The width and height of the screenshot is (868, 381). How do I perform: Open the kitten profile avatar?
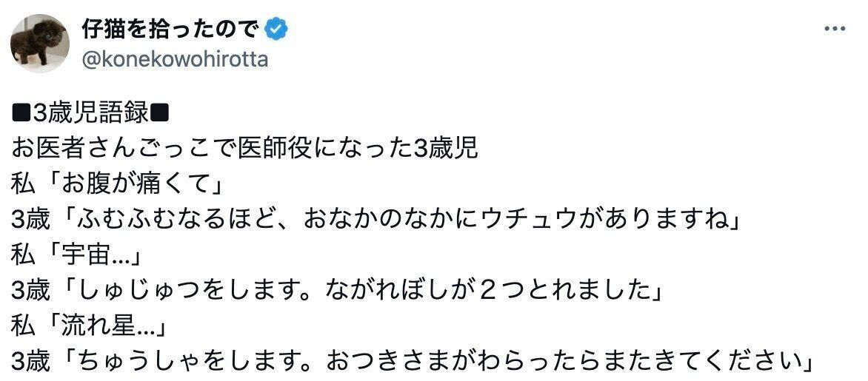pos(39,44)
